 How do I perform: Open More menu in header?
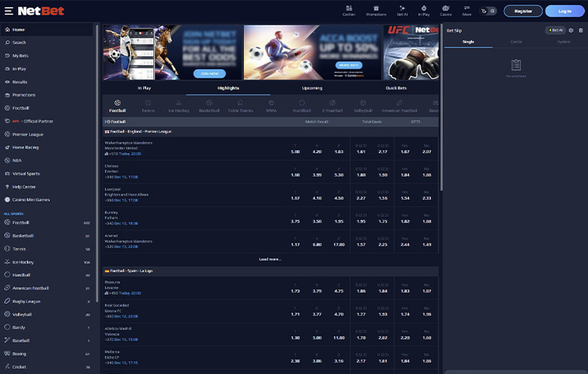pos(467,10)
